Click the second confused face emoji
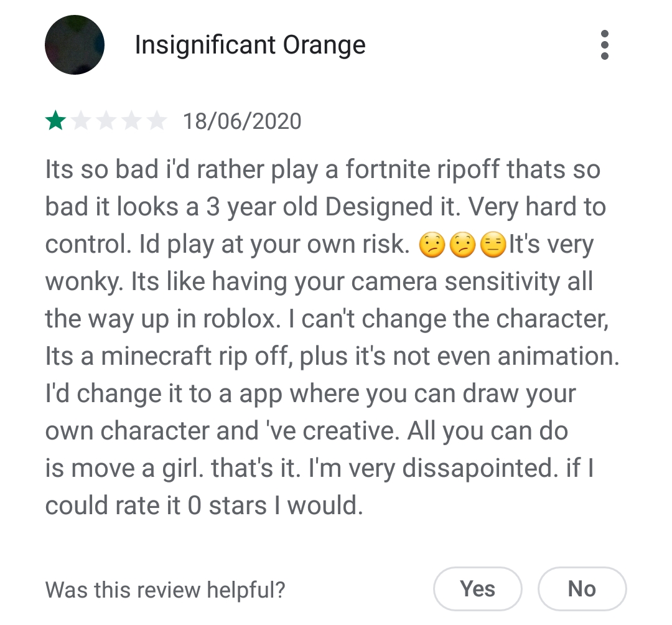Screen dimensions: 672x625 (463, 245)
